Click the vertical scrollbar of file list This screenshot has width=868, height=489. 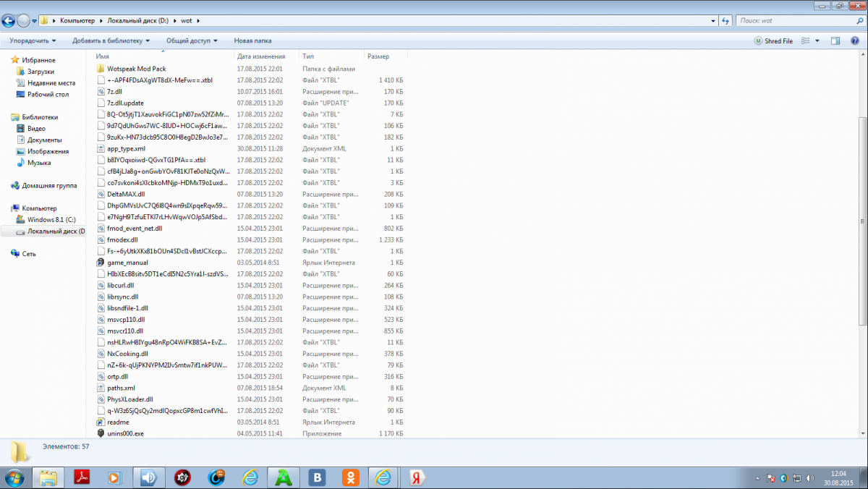point(863,217)
